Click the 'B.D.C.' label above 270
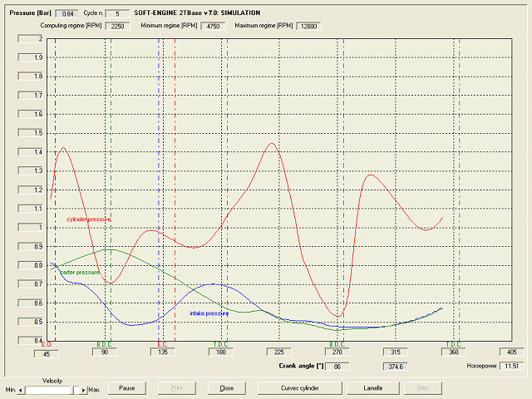This screenshot has height=399, width=532. (x=337, y=345)
